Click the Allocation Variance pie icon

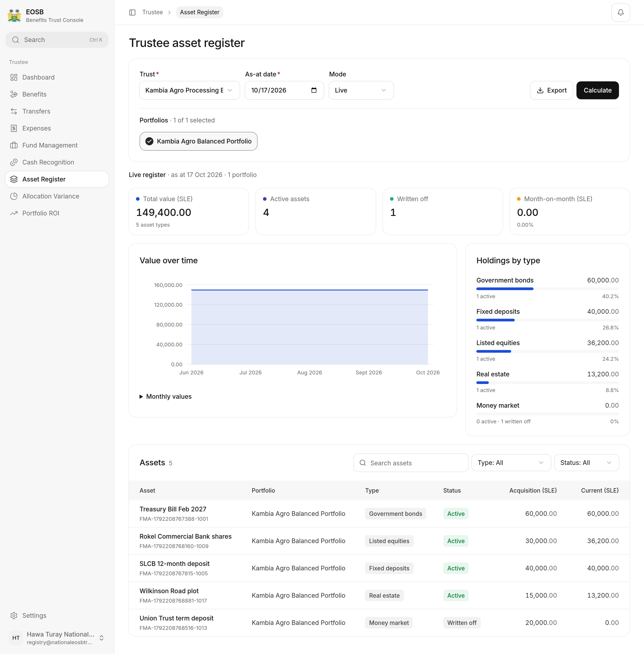pyautogui.click(x=14, y=196)
